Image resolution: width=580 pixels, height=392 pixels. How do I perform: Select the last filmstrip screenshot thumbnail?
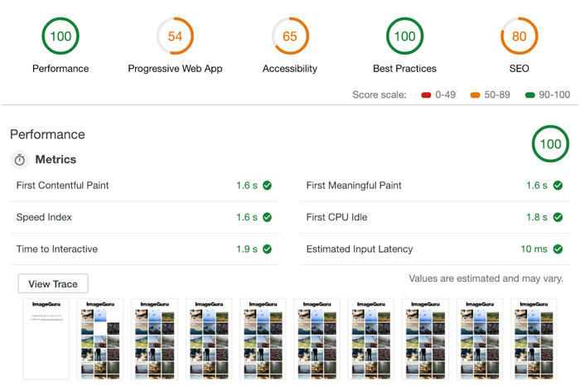coord(534,340)
